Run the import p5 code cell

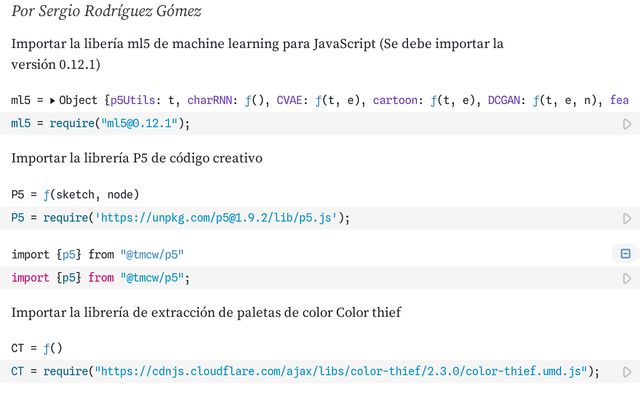click(x=627, y=278)
